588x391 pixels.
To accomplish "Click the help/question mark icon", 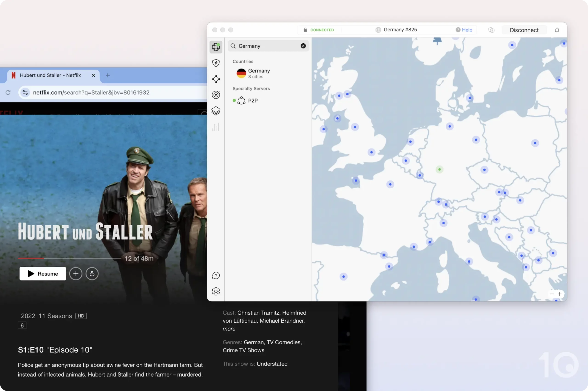I will pyautogui.click(x=215, y=275).
